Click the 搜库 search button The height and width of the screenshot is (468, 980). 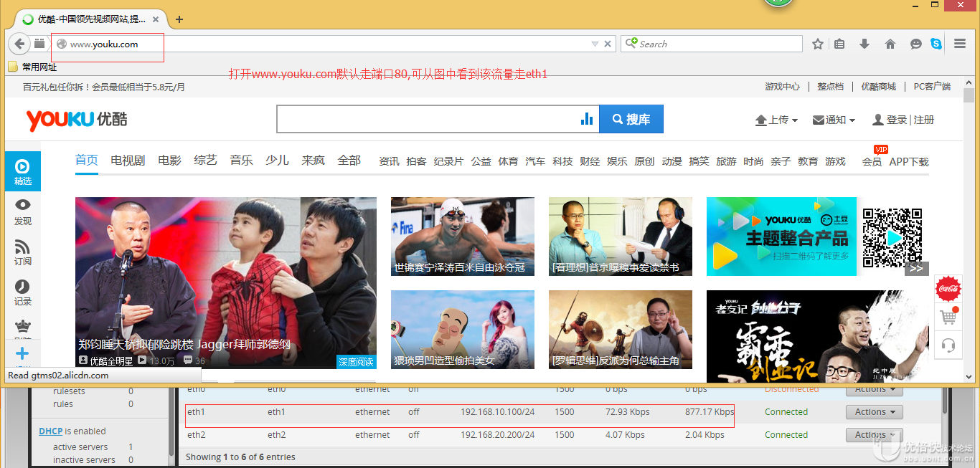tap(631, 119)
